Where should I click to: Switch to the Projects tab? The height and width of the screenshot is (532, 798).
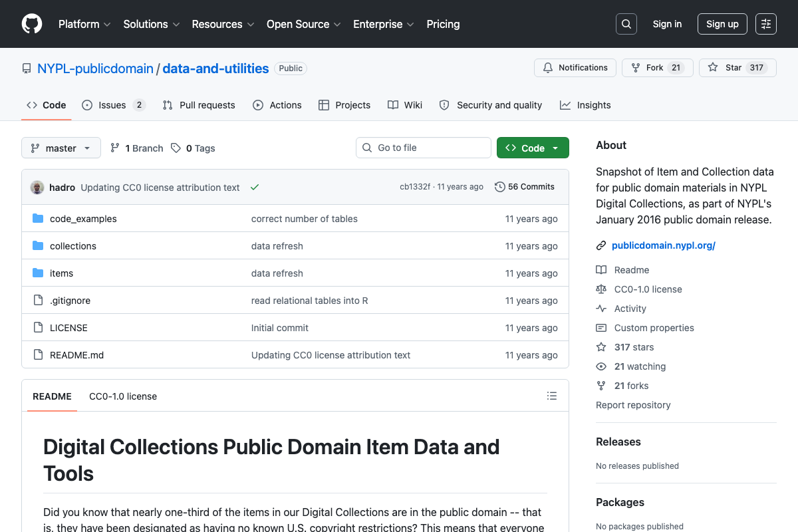[344, 105]
